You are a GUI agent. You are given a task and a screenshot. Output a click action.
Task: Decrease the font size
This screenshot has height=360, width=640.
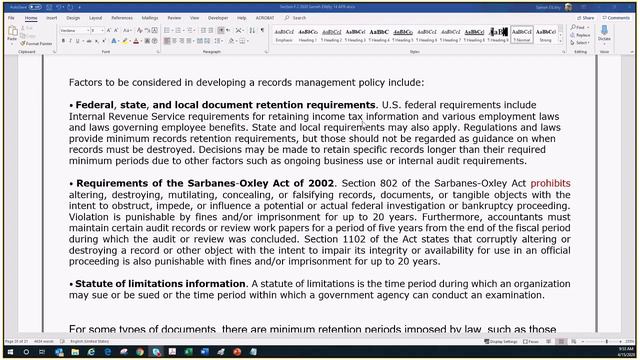point(116,31)
